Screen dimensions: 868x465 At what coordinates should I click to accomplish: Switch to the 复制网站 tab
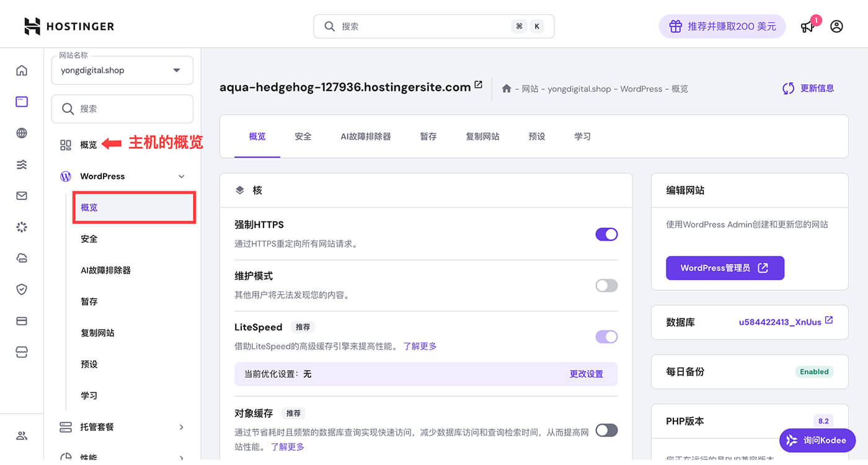point(482,136)
